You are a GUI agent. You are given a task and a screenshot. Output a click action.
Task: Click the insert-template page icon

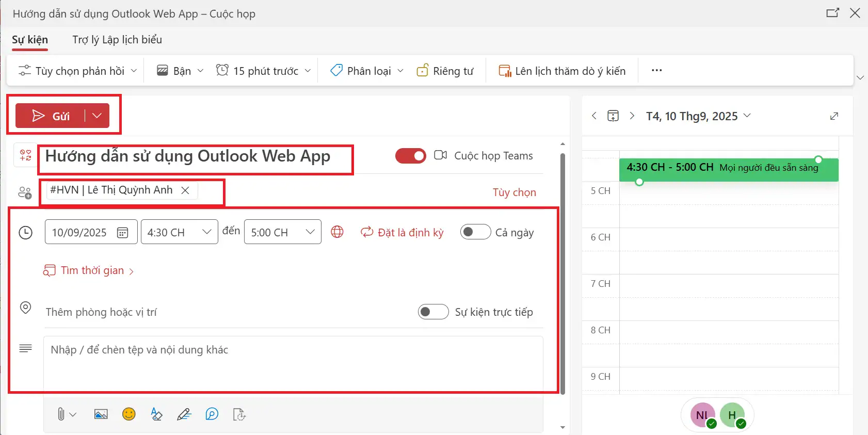[x=239, y=414]
